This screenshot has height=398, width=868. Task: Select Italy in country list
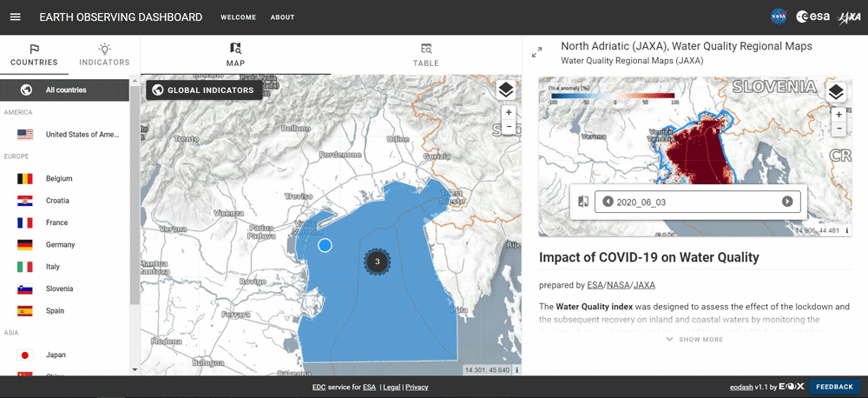click(65, 267)
